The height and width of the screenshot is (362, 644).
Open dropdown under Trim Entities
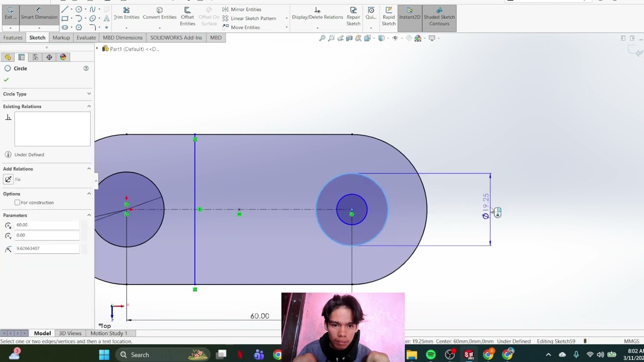[x=126, y=28]
